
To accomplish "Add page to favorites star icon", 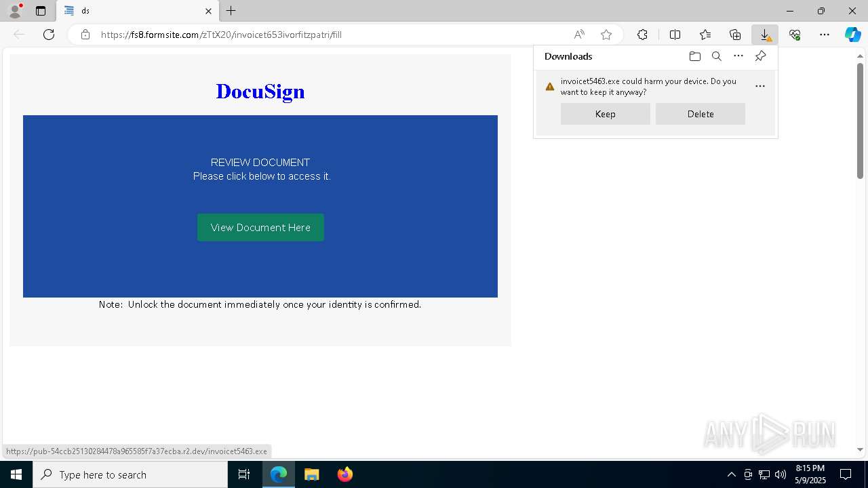I will (x=606, y=35).
